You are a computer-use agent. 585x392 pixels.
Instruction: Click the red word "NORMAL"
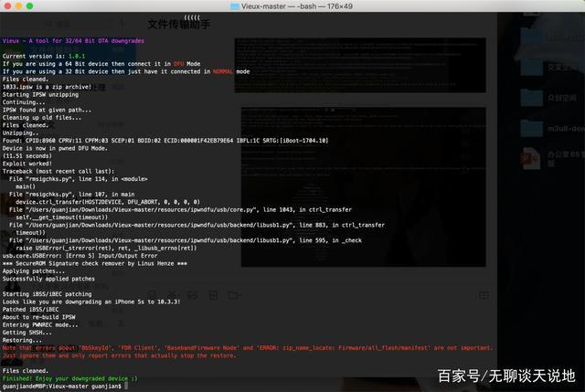[223, 71]
